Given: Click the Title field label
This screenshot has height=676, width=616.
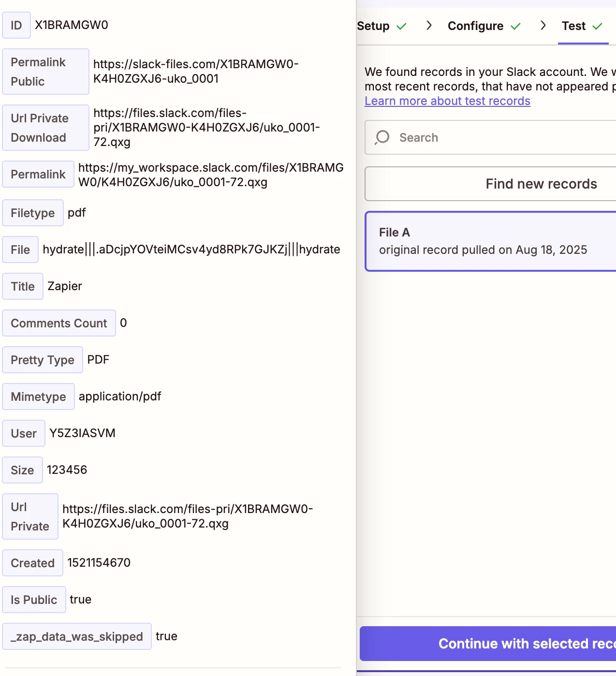Looking at the screenshot, I should pos(23,286).
